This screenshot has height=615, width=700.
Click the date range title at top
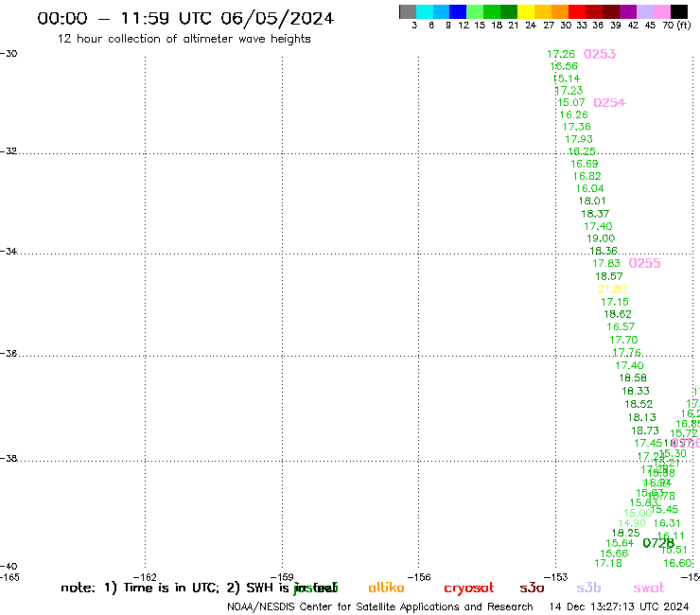pyautogui.click(x=185, y=18)
